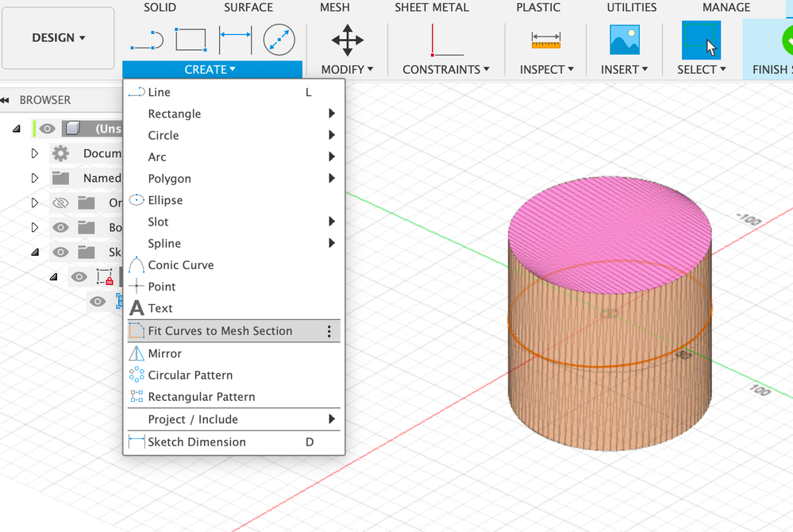Viewport: 793px width, 532px height.
Task: Expand the Document Settings tree node
Action: pos(34,153)
